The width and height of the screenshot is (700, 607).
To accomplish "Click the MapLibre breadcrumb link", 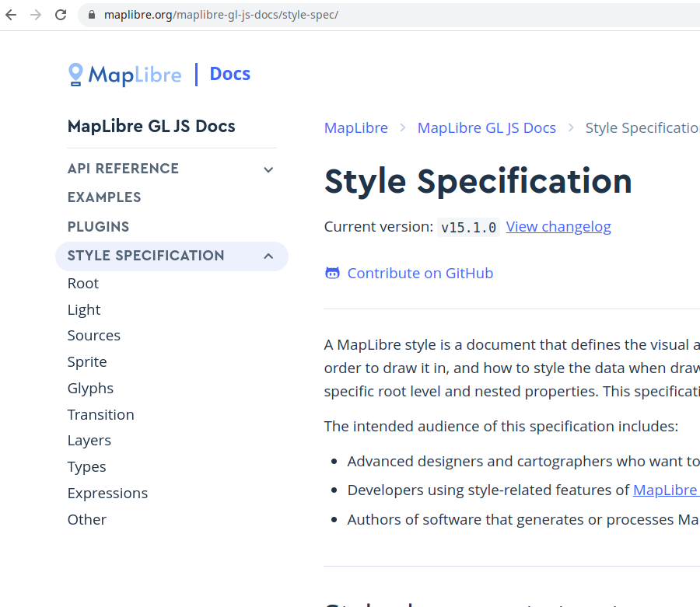I will coord(355,128).
